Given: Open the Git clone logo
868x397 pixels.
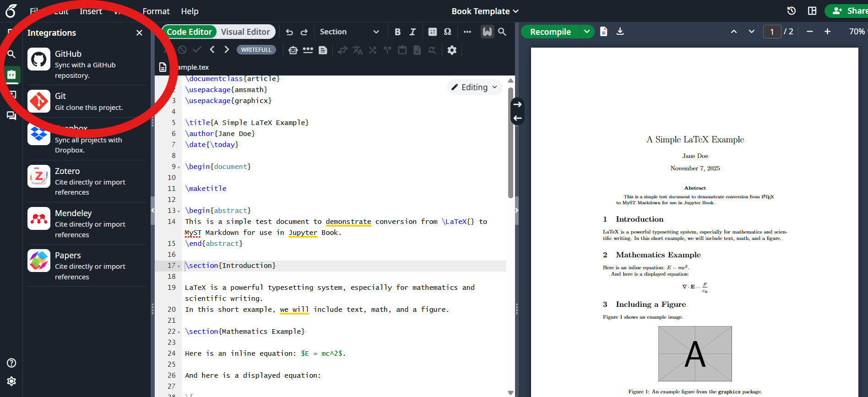Looking at the screenshot, I should pos(39,101).
